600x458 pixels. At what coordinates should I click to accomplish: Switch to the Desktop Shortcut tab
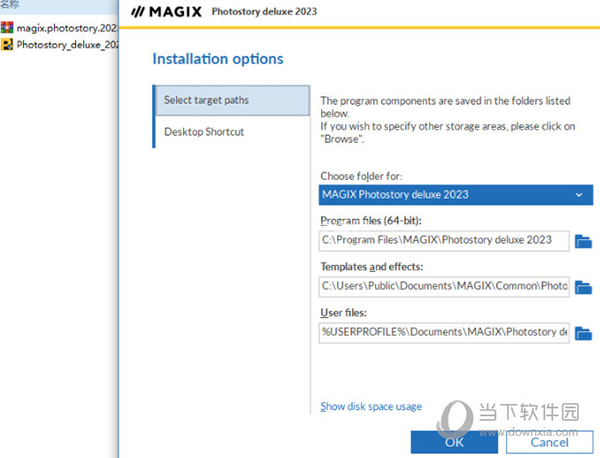click(233, 132)
